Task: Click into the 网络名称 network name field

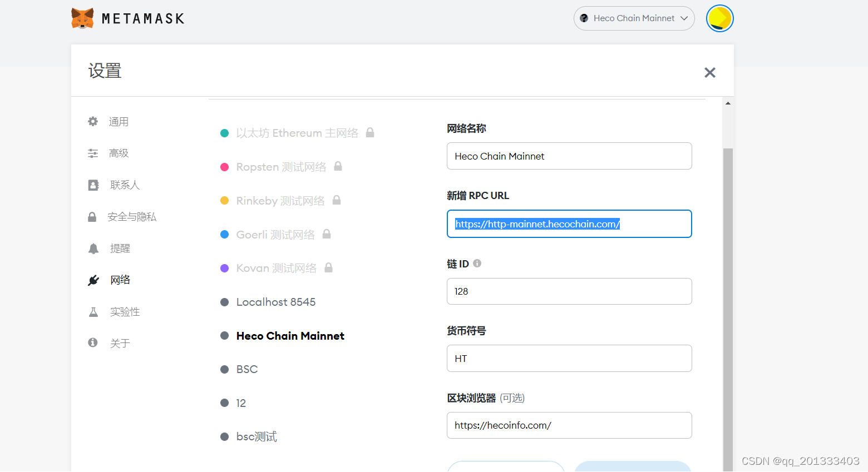Action: pos(569,156)
